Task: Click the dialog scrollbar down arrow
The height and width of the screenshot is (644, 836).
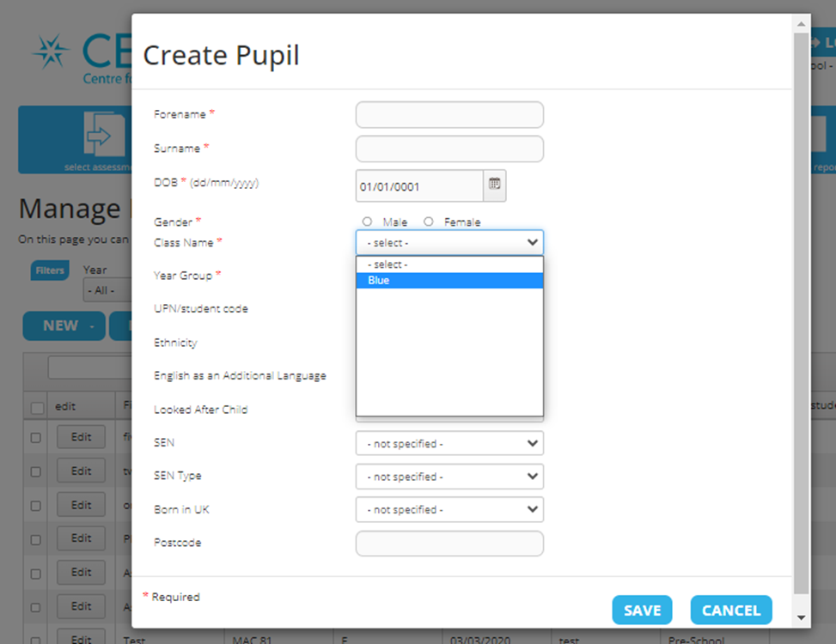Action: click(801, 617)
